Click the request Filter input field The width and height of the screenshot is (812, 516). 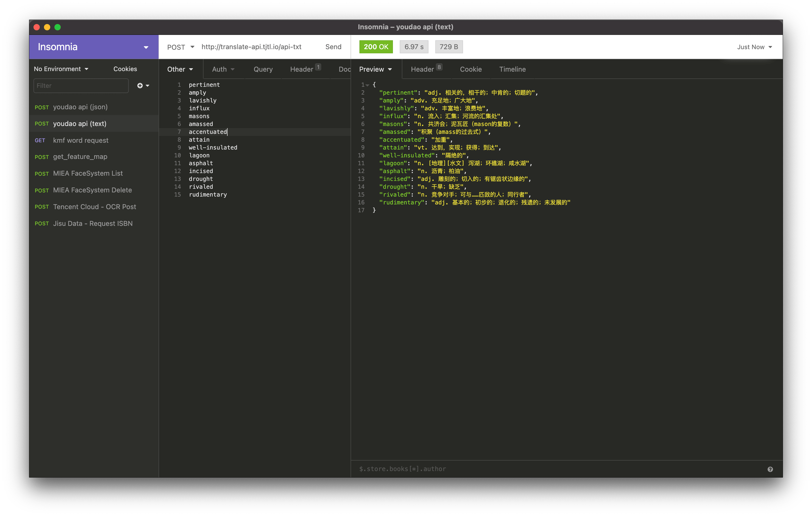[81, 85]
